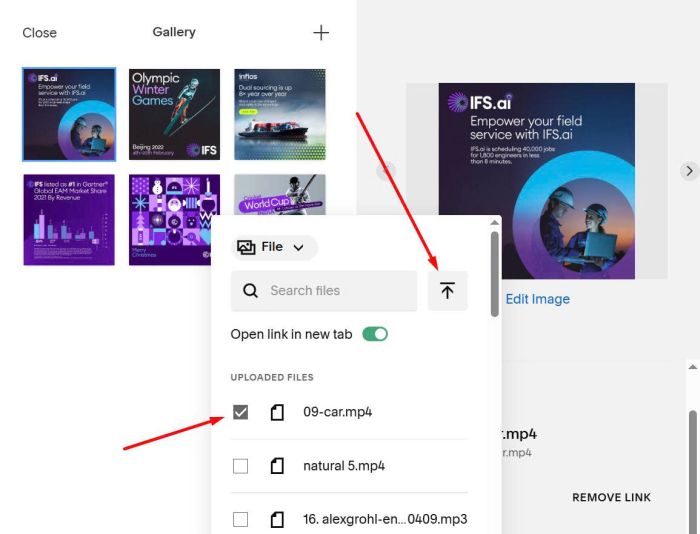Click the upload file arrow icon
Viewport: 700px width, 534px height.
pos(447,291)
